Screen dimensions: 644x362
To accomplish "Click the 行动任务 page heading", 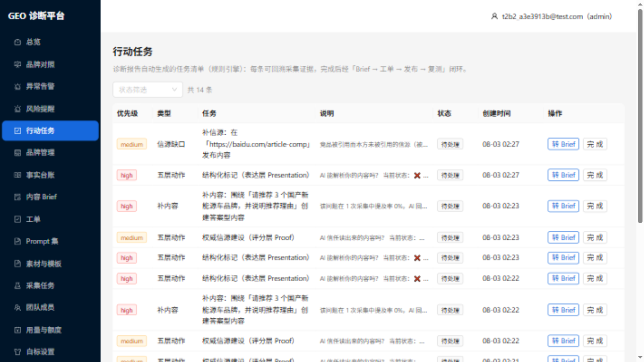I will (x=133, y=52).
